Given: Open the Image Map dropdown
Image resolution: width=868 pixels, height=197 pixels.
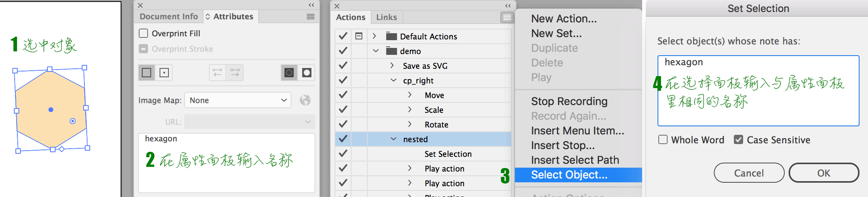Looking at the screenshot, I should (238, 100).
